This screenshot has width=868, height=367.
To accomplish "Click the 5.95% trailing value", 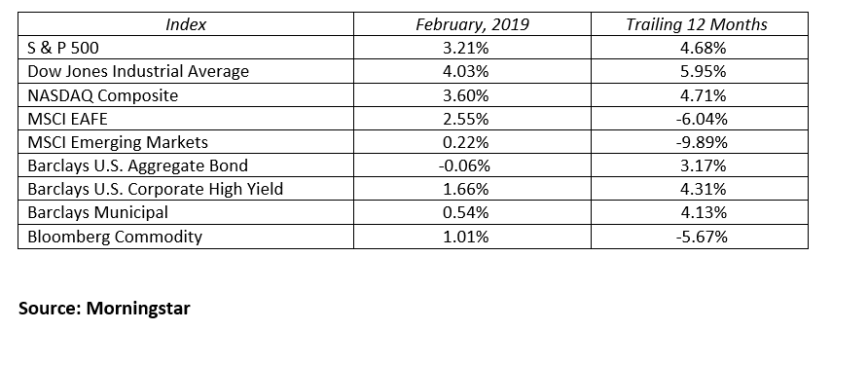I will coord(703,71).
